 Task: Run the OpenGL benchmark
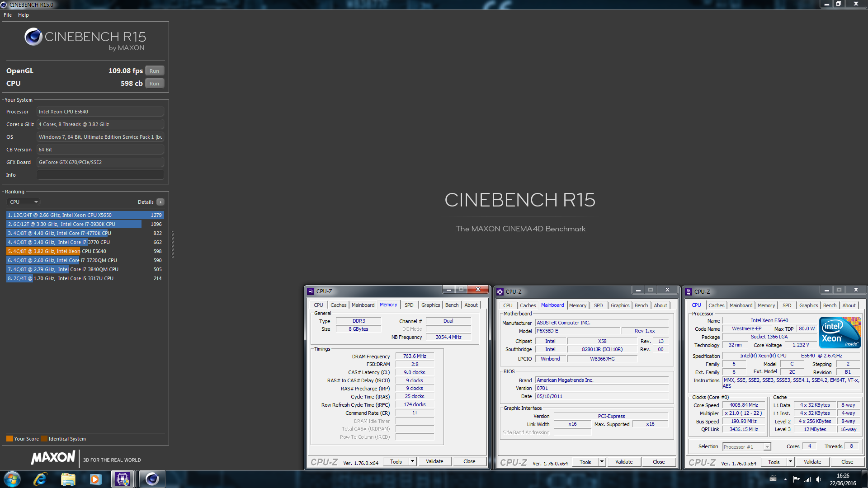pos(154,71)
